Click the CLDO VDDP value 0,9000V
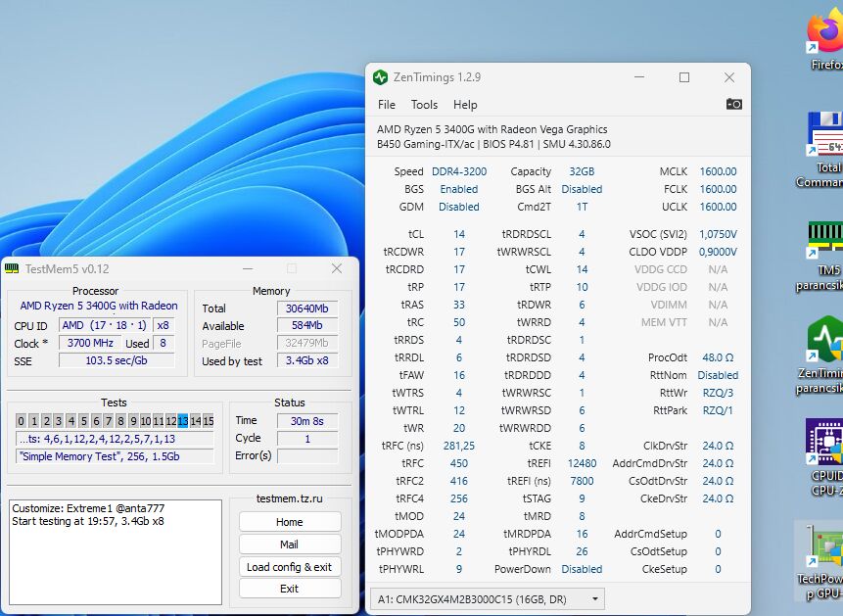 tap(718, 252)
